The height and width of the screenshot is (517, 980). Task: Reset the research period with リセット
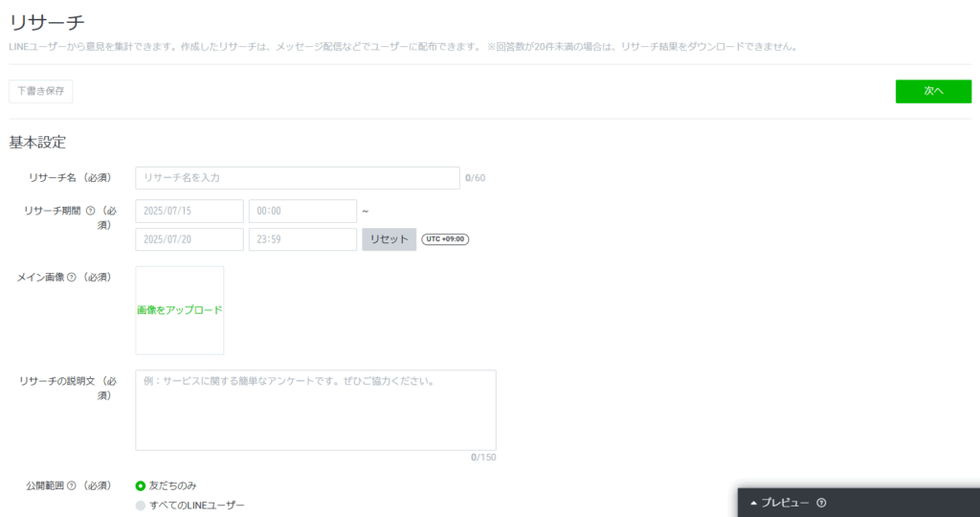click(x=389, y=239)
